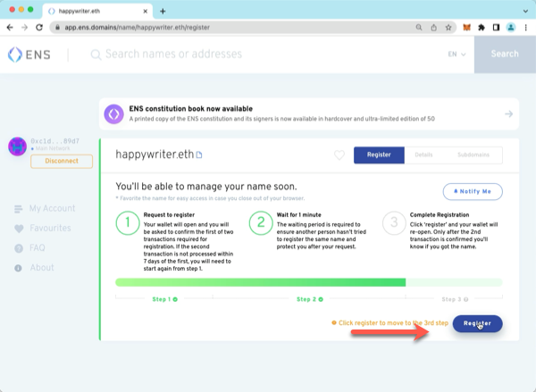This screenshot has width=536, height=392.
Task: Go back with the browser back arrow
Action: click(x=10, y=28)
